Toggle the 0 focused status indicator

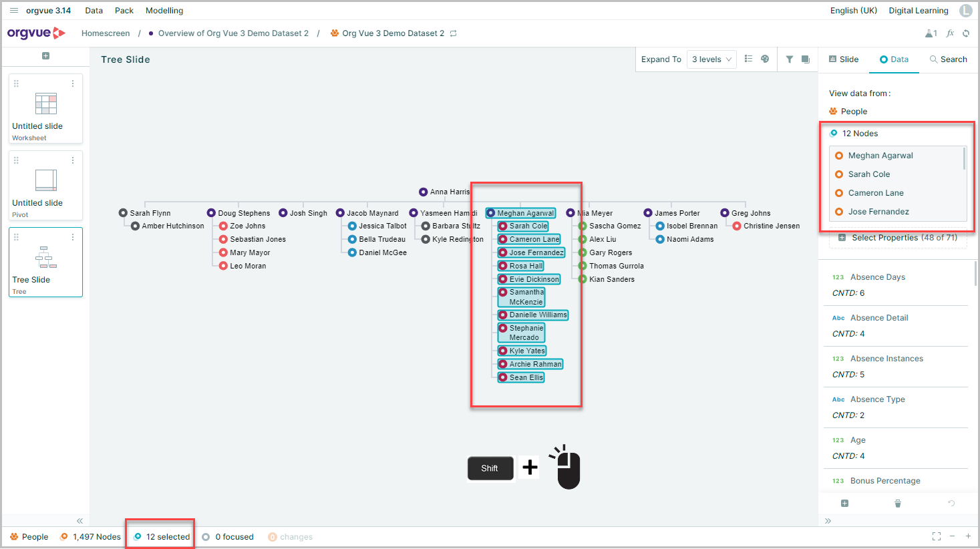pyautogui.click(x=228, y=537)
